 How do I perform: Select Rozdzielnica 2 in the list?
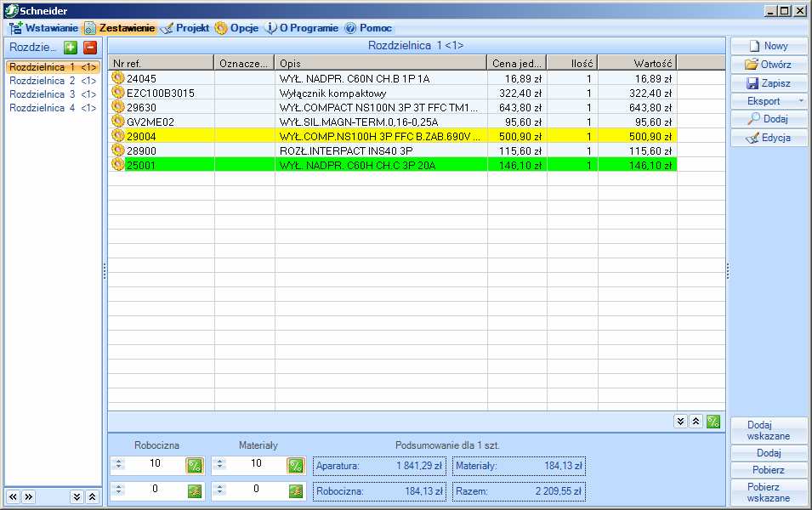pos(53,81)
